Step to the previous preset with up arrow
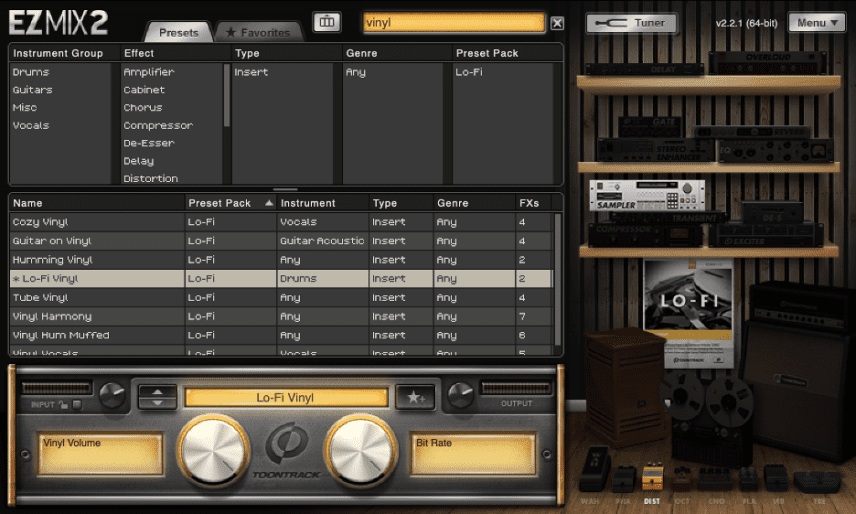 pyautogui.click(x=157, y=391)
